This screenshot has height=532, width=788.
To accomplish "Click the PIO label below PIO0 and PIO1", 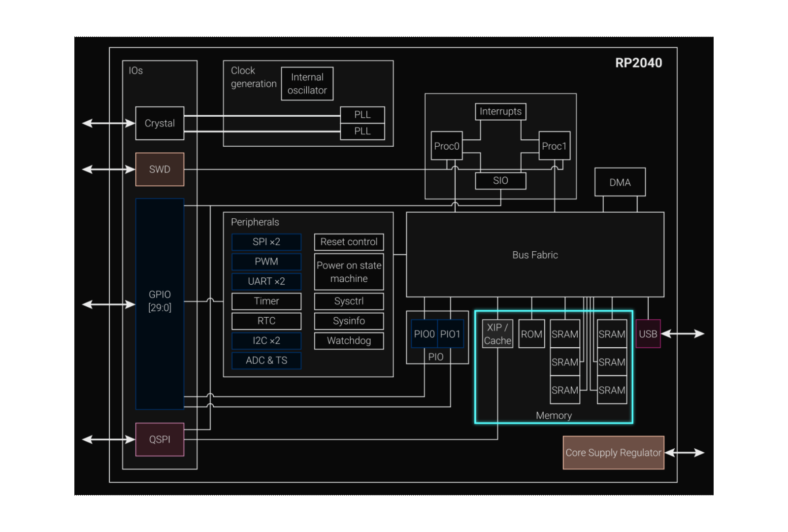I will 436,357.
